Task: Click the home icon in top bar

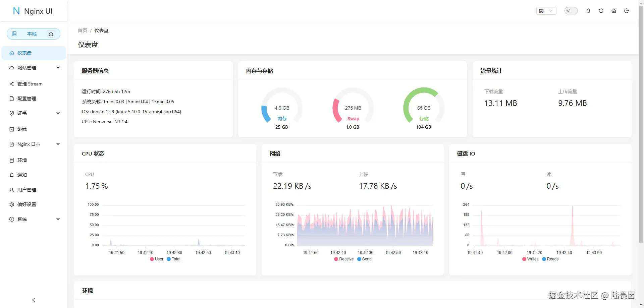Action: [614, 11]
